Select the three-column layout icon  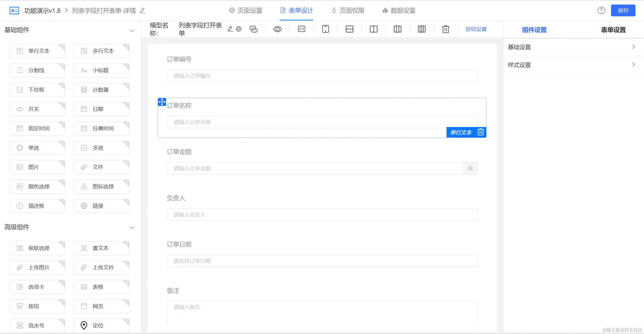(x=397, y=29)
